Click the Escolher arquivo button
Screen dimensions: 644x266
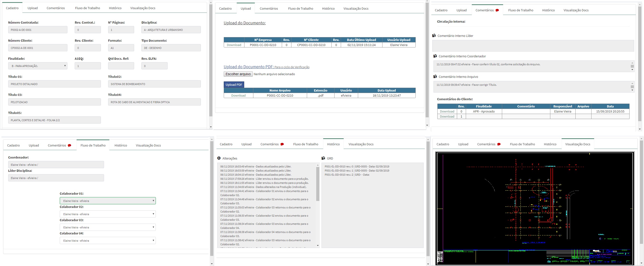tap(238, 74)
